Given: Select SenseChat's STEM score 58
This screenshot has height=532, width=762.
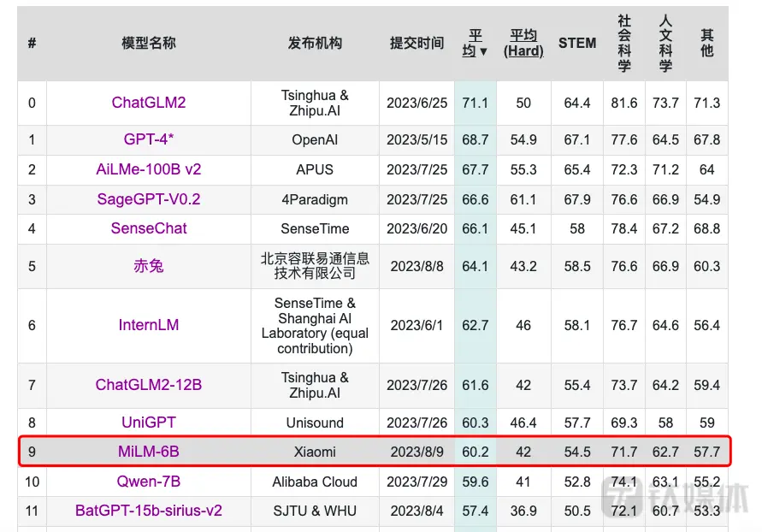Looking at the screenshot, I should 577,229.
